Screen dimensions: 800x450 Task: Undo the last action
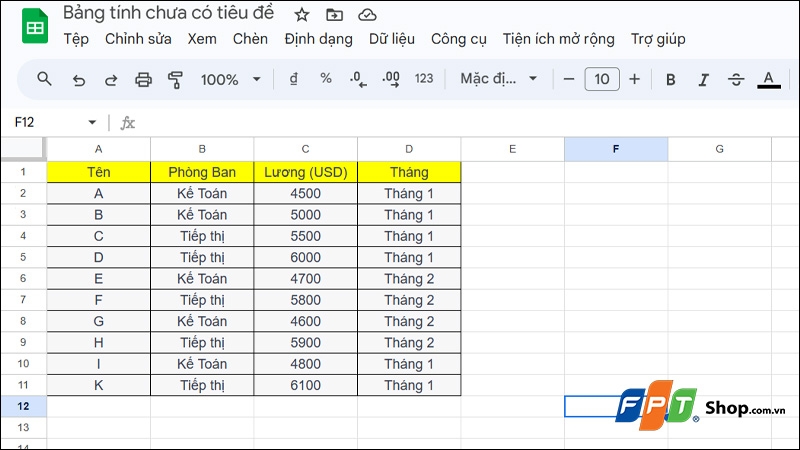(79, 80)
